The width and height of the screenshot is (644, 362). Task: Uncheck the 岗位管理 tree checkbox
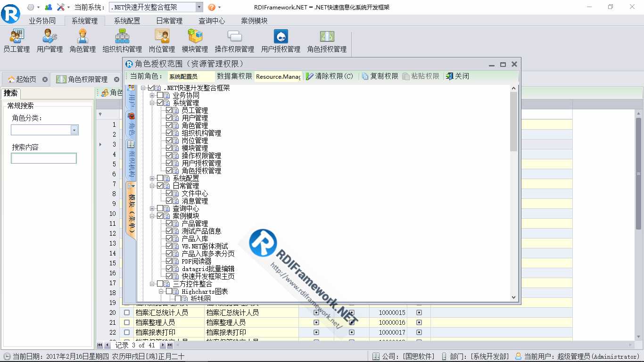169,141
